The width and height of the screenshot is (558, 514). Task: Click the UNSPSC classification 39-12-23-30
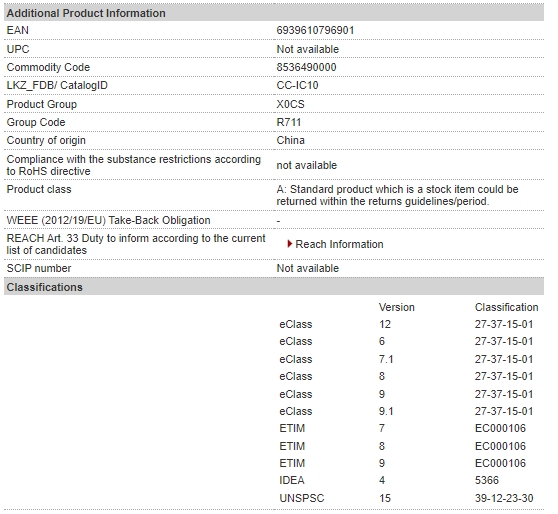[x=504, y=498]
